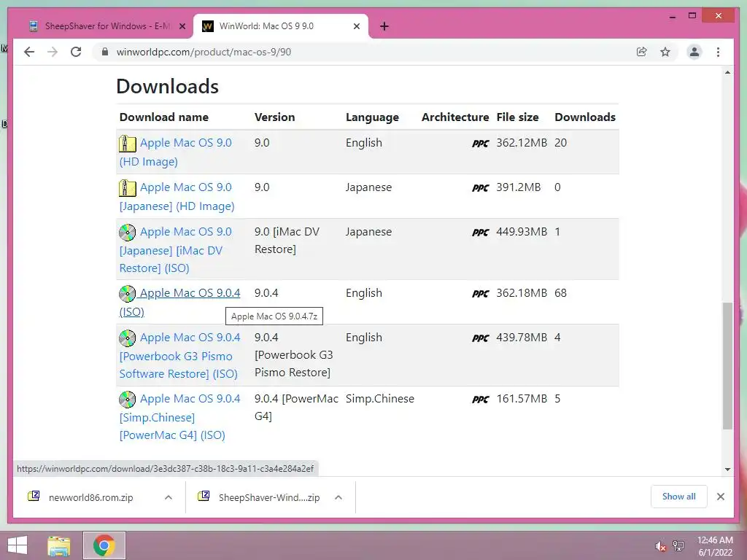Click the Language column header
This screenshot has width=747, height=560.
coord(372,117)
